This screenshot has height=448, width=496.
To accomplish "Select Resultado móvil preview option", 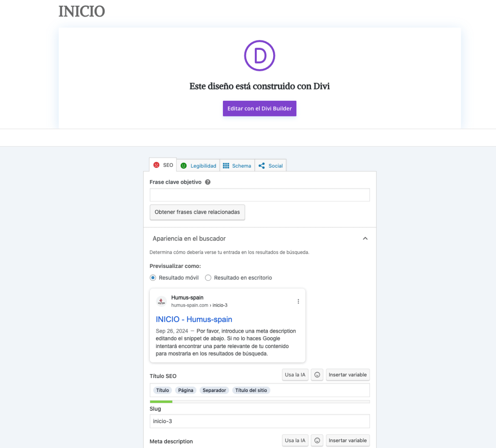I will 153,278.
